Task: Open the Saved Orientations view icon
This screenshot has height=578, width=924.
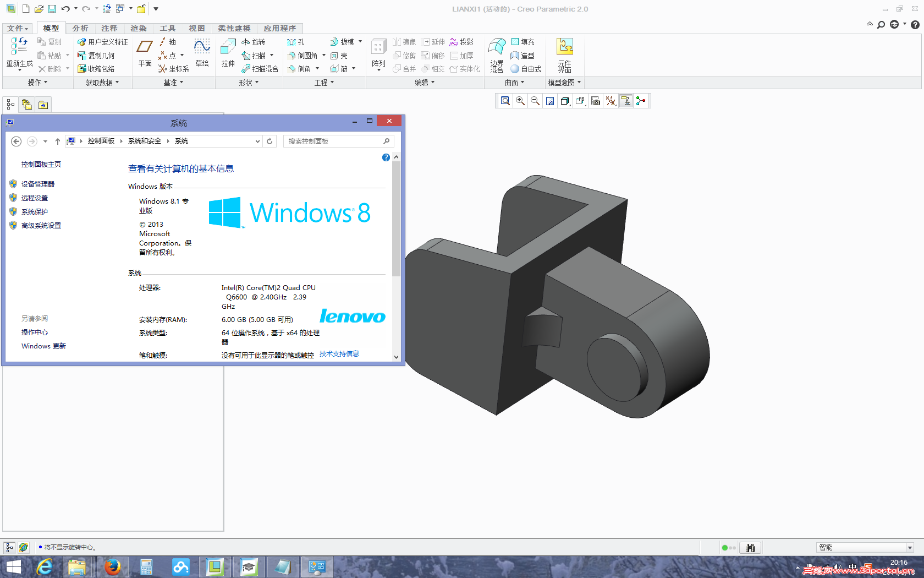Action: (580, 101)
